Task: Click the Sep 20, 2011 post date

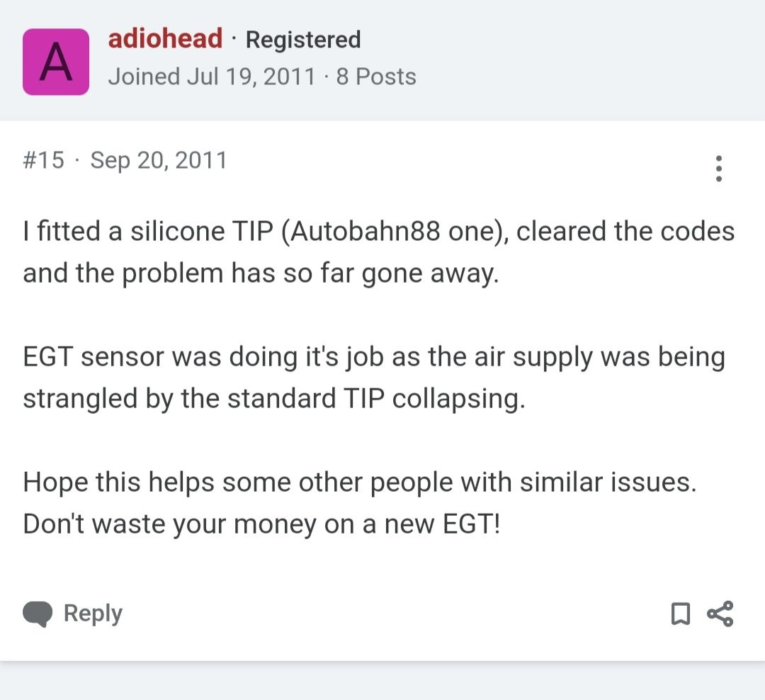Action: pyautogui.click(x=159, y=160)
